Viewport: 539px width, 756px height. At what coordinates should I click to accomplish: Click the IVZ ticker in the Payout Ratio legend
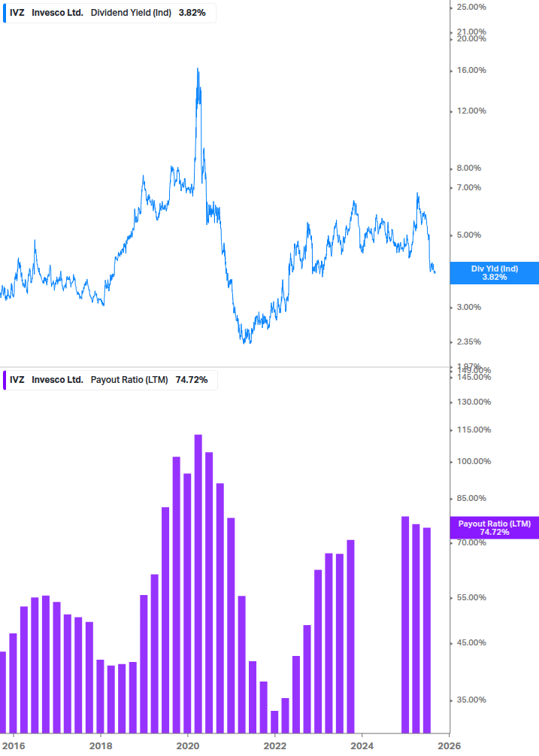[x=17, y=380]
